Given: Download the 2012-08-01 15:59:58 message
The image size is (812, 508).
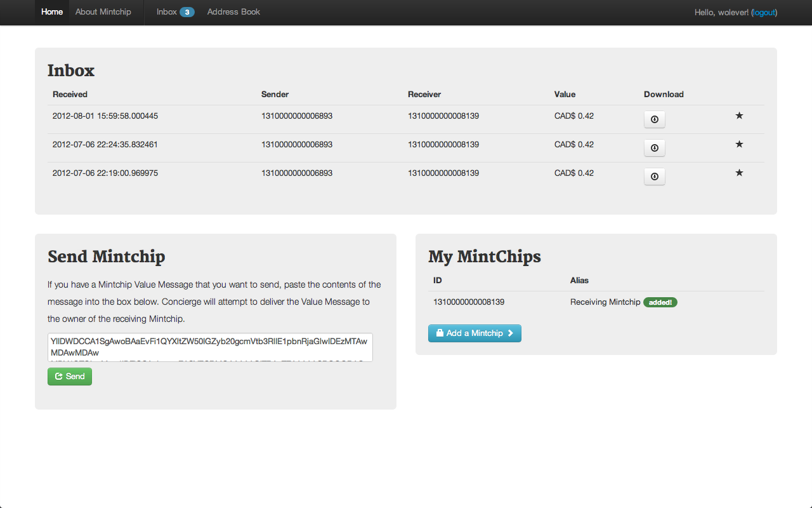Looking at the screenshot, I should tap(655, 119).
